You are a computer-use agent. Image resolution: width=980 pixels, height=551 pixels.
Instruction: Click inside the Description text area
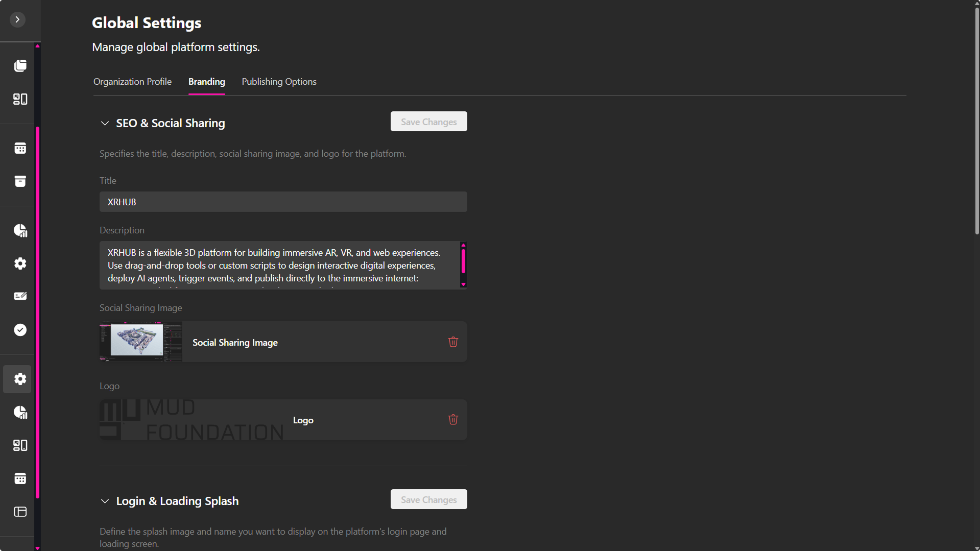(x=278, y=265)
